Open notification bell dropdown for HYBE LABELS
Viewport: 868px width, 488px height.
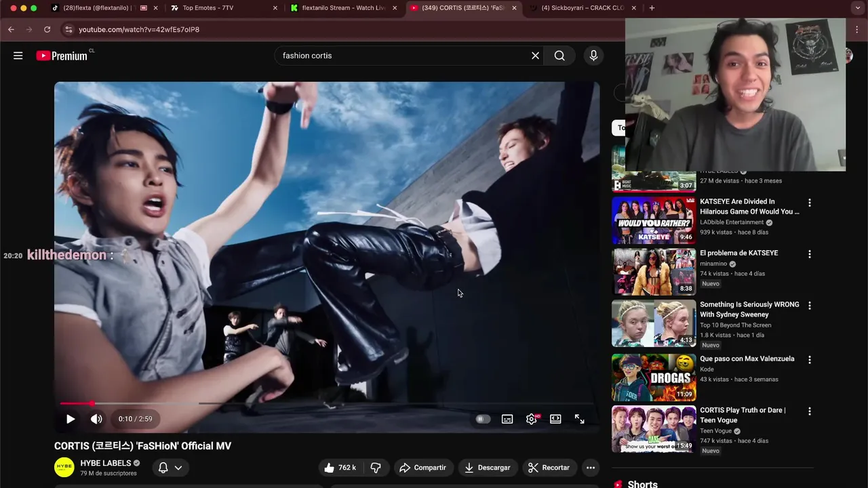pos(170,468)
